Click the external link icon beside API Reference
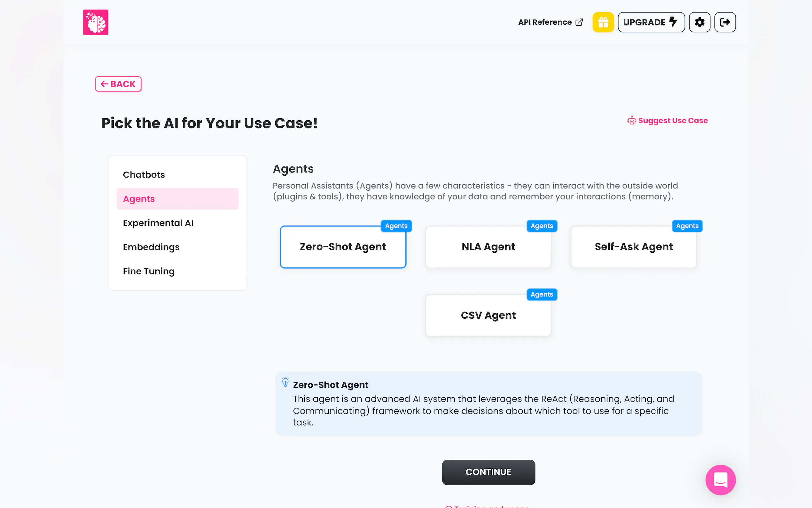 click(x=579, y=22)
